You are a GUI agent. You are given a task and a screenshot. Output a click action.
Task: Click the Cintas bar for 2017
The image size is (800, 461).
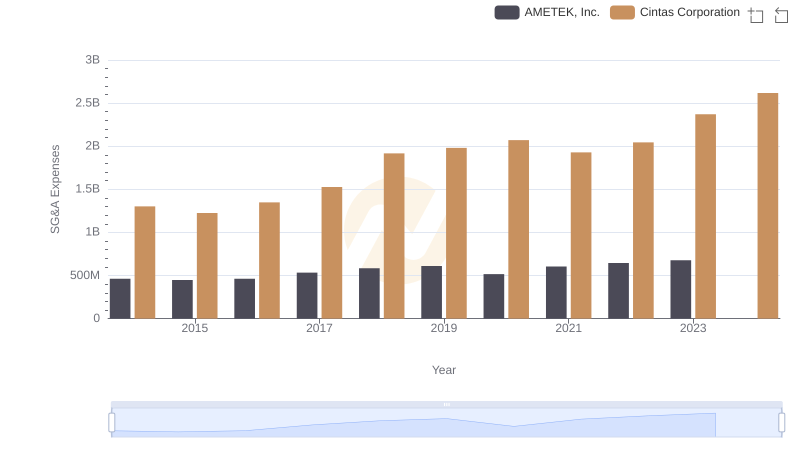[x=332, y=252]
